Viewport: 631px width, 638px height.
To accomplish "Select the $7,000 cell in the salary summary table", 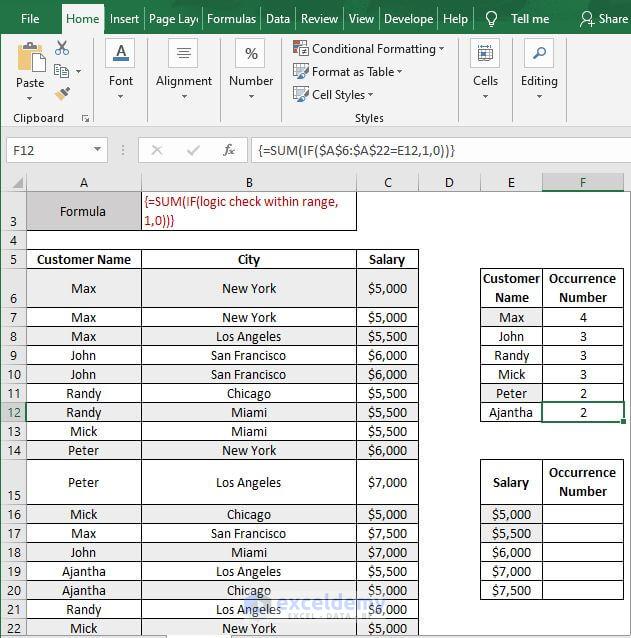I will pos(511,571).
